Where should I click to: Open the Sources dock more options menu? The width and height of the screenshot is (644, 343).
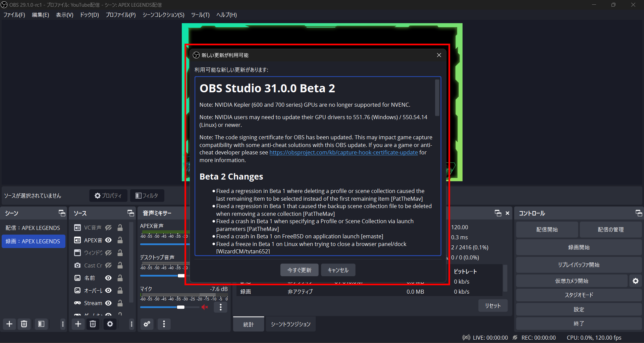pos(131,324)
